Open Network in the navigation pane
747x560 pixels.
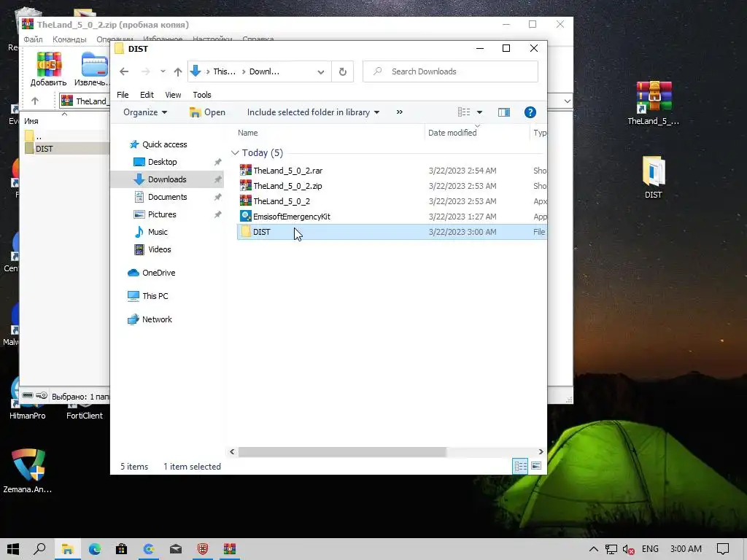point(157,319)
